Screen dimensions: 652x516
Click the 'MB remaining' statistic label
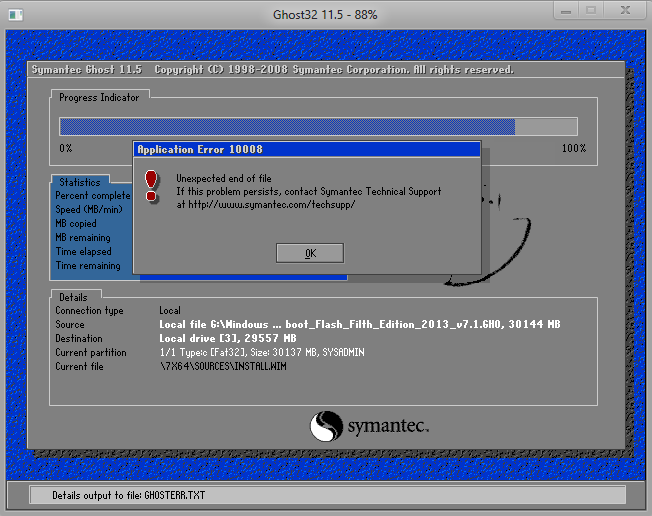click(x=83, y=237)
